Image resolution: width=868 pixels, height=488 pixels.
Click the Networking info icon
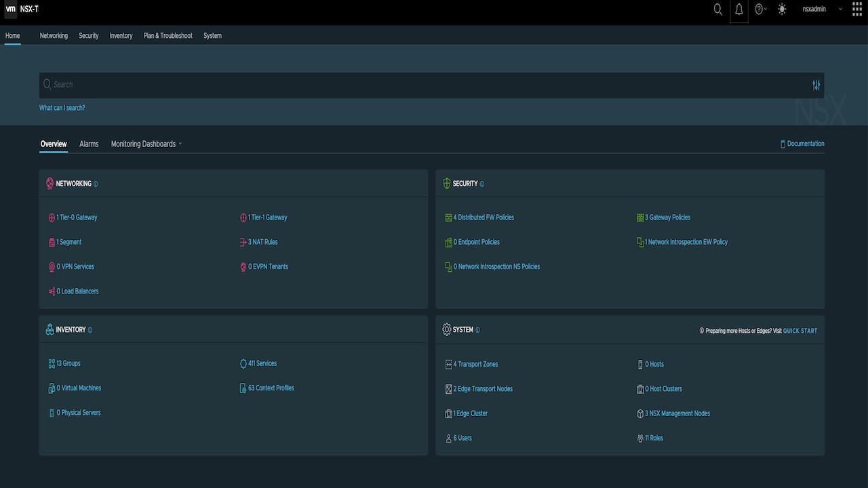click(x=96, y=184)
